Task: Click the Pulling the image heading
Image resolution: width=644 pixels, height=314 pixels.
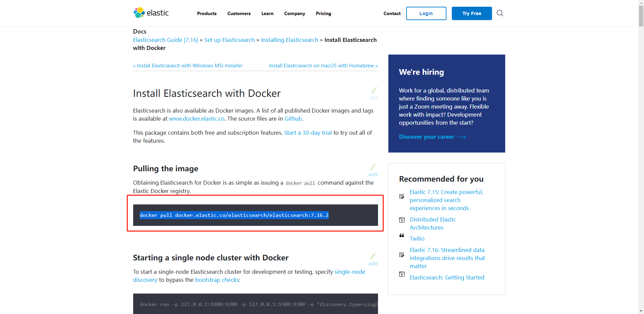Action: coord(165,169)
